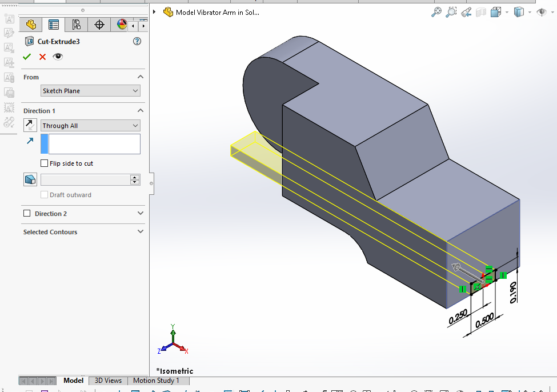Open the Through All end condition dropdown
This screenshot has width=557, height=392.
(x=90, y=126)
